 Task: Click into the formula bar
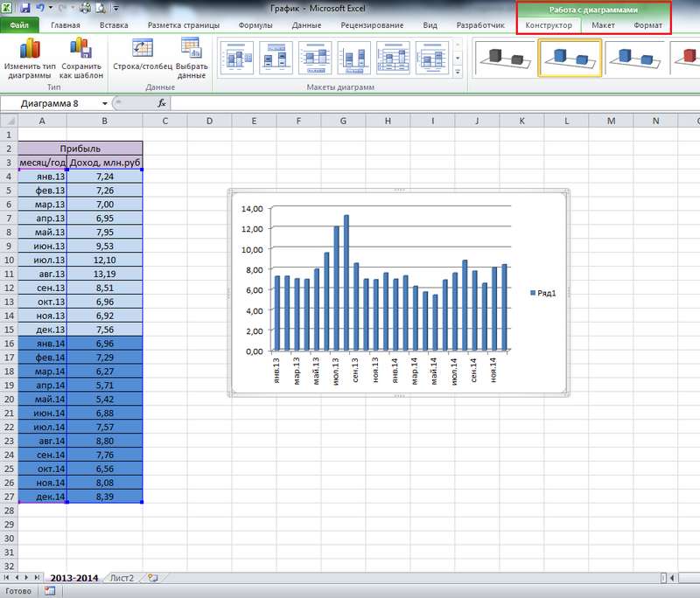[x=433, y=103]
